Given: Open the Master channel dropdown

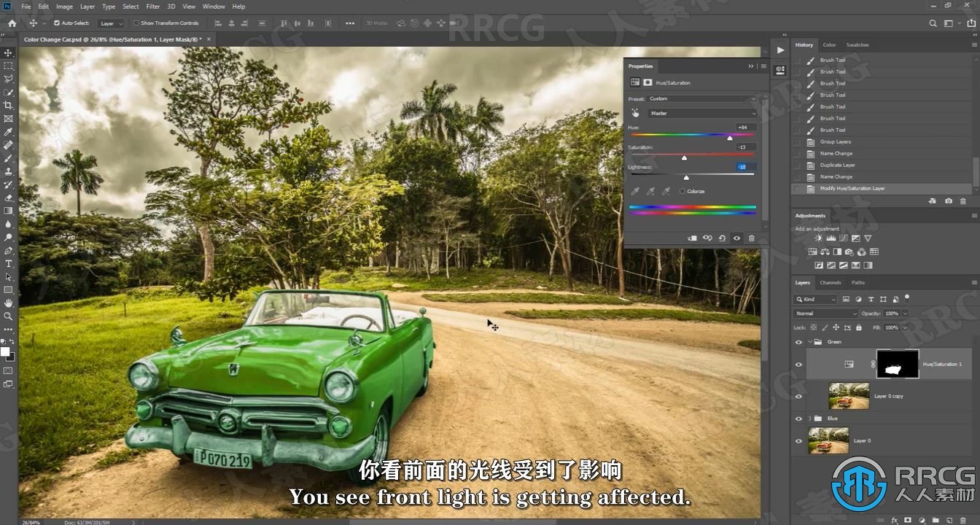Looking at the screenshot, I should [702, 113].
